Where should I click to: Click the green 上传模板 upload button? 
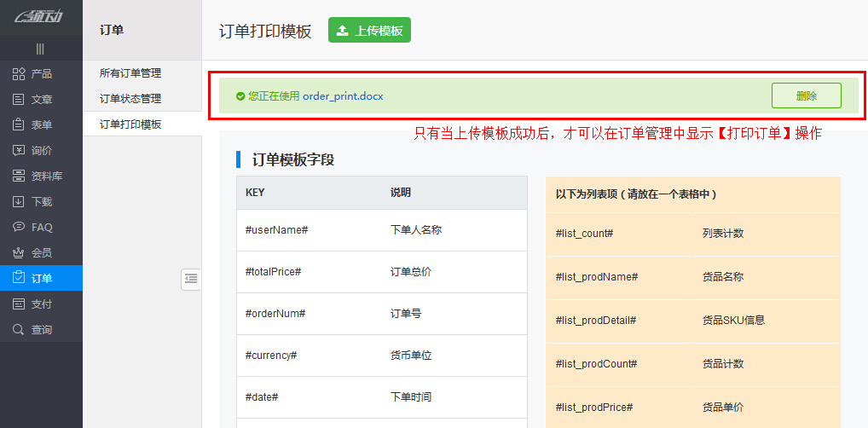[x=369, y=31]
